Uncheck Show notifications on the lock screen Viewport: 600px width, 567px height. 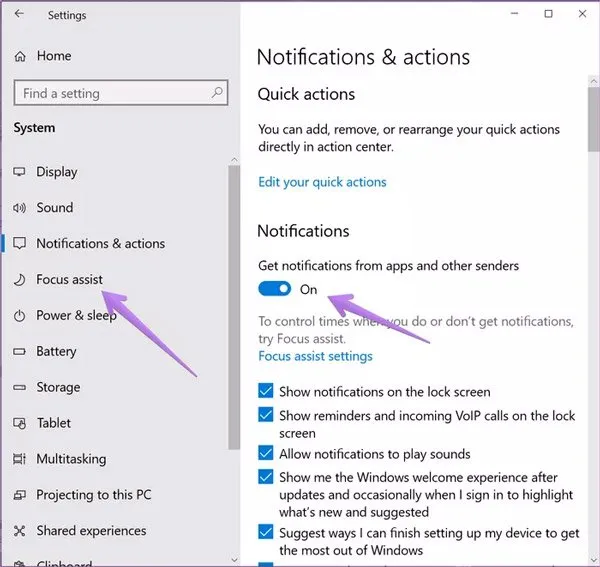coord(266,392)
